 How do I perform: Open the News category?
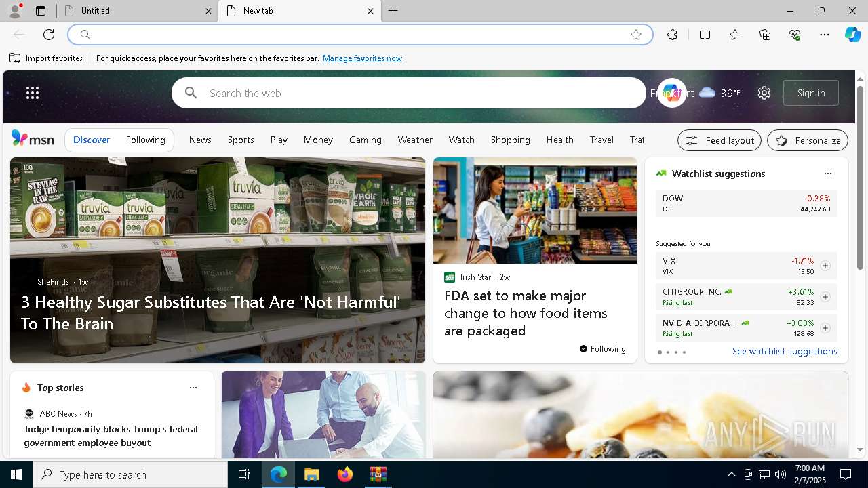click(200, 140)
